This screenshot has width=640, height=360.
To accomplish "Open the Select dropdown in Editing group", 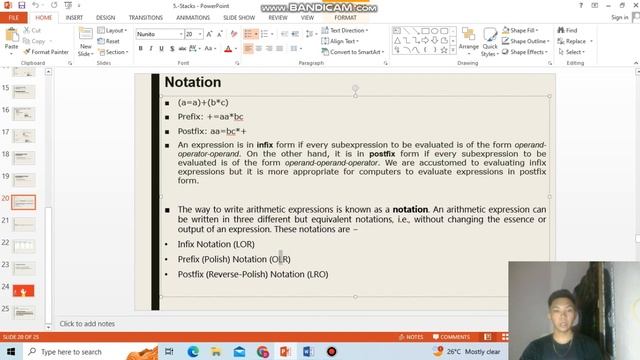I will tap(571, 52).
